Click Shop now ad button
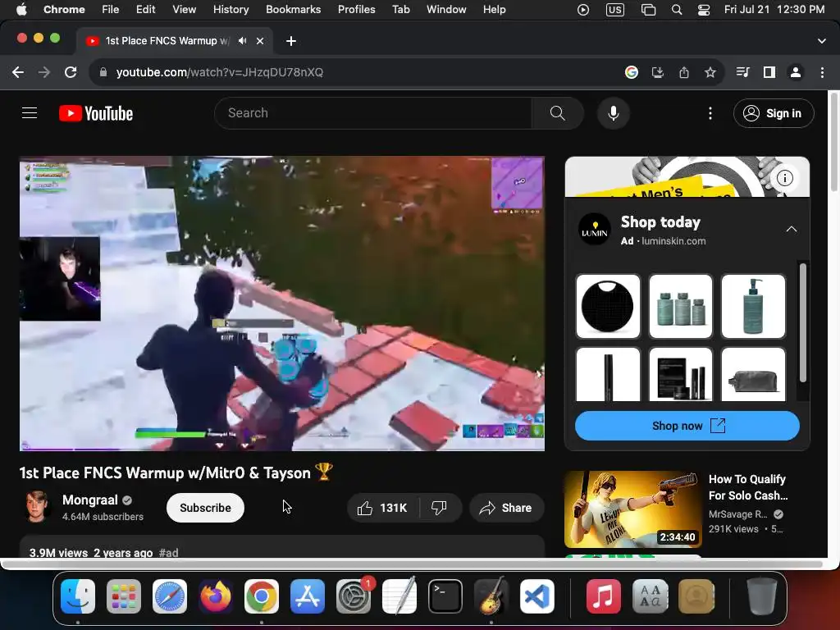 [x=687, y=426]
